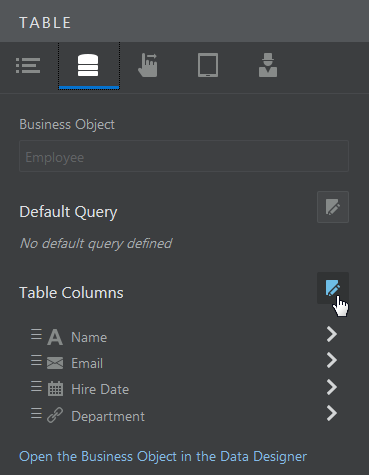369x475 pixels.
Task: Switch to the Actions hand tab
Action: [148, 65]
